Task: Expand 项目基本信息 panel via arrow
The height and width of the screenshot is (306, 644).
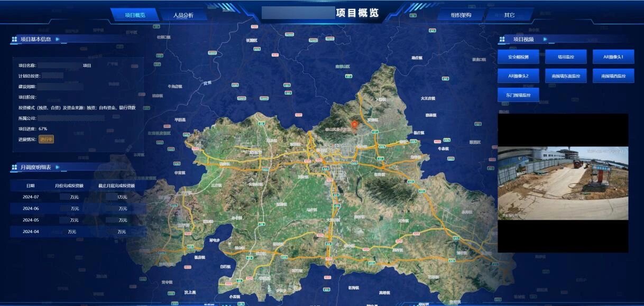Action: [57, 39]
